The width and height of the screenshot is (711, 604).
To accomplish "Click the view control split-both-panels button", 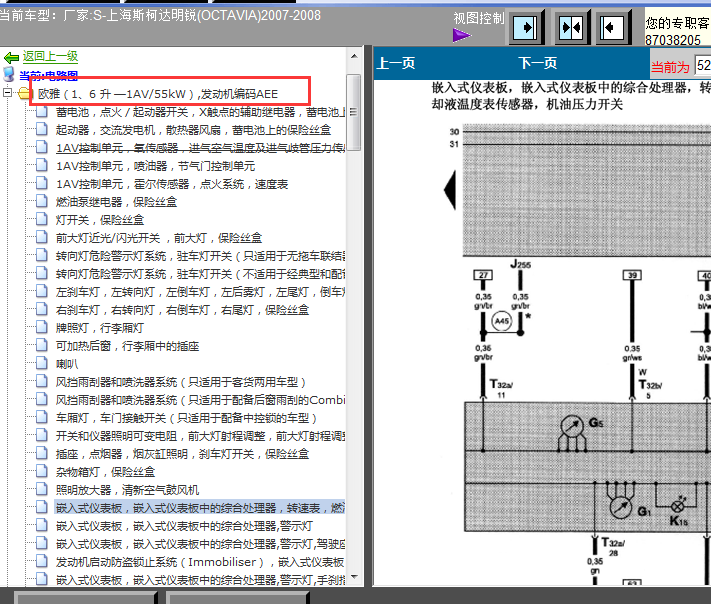I will tap(571, 28).
